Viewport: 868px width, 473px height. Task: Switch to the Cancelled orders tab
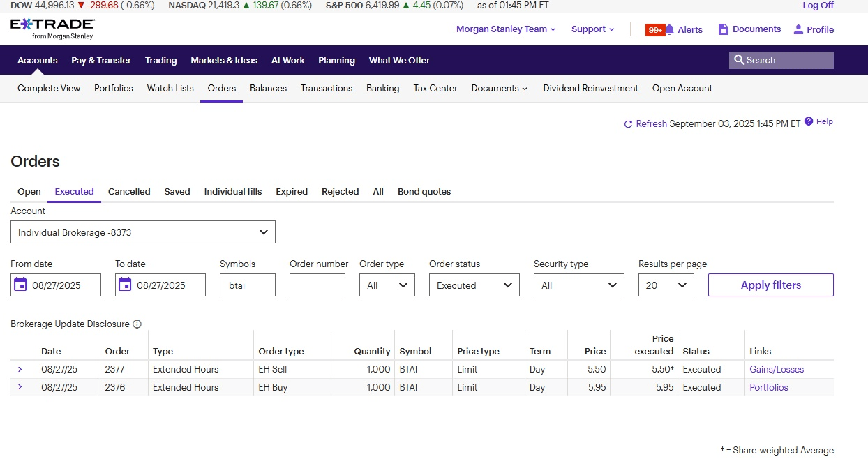coord(129,192)
